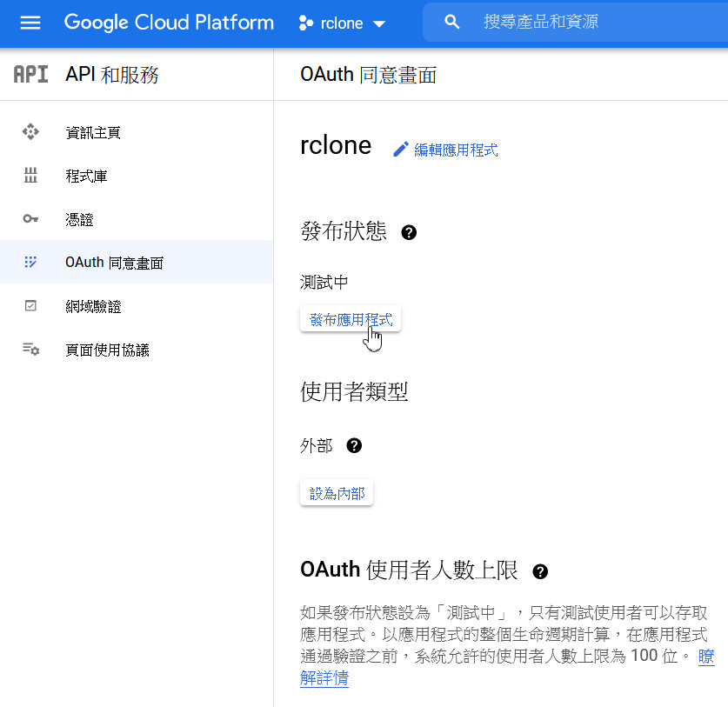Click the 發布應用程式 button

click(351, 319)
